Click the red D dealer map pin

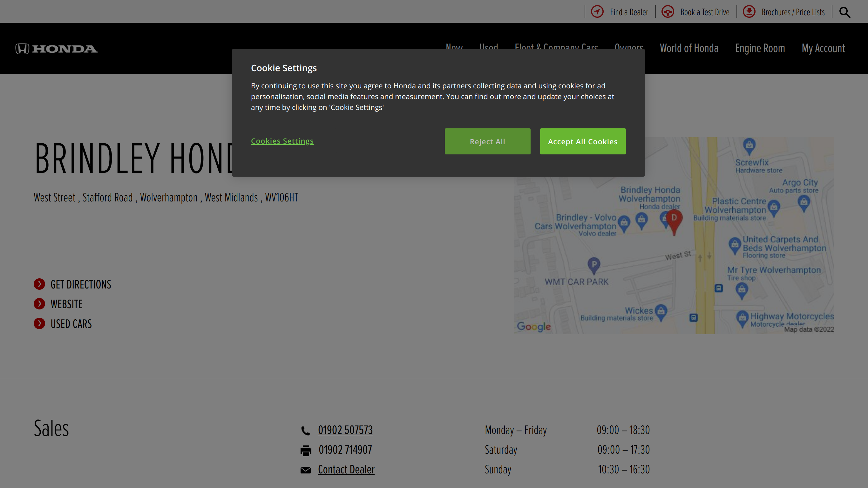click(x=674, y=222)
